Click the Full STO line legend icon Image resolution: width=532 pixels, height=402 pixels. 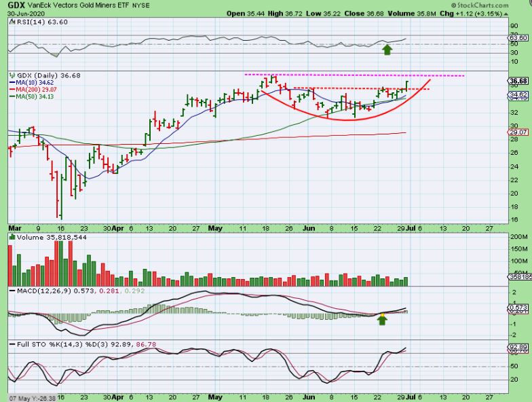pyautogui.click(x=12, y=345)
